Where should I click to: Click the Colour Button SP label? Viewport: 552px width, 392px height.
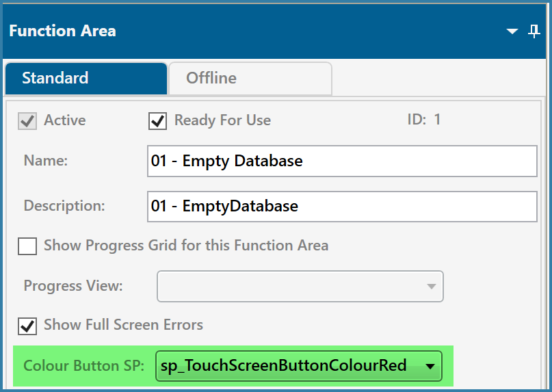(83, 366)
